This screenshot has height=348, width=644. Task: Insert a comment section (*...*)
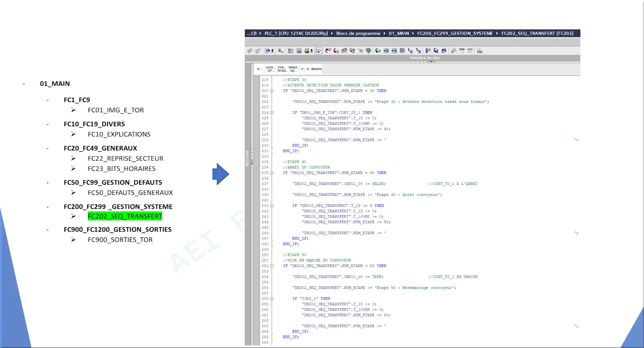pos(305,69)
